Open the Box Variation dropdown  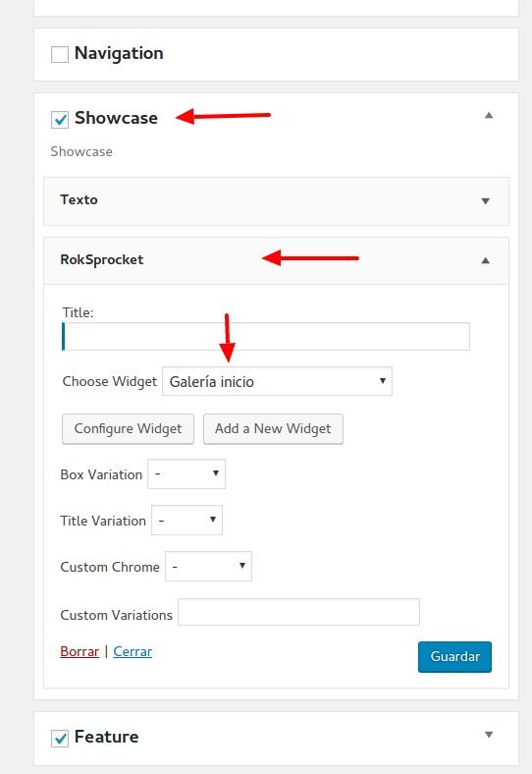186,473
